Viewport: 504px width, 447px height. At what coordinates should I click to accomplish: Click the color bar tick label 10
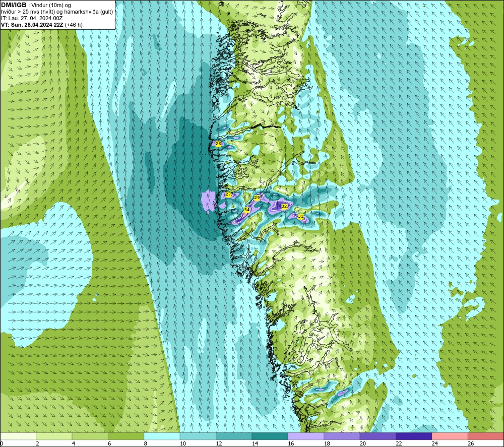click(x=183, y=443)
